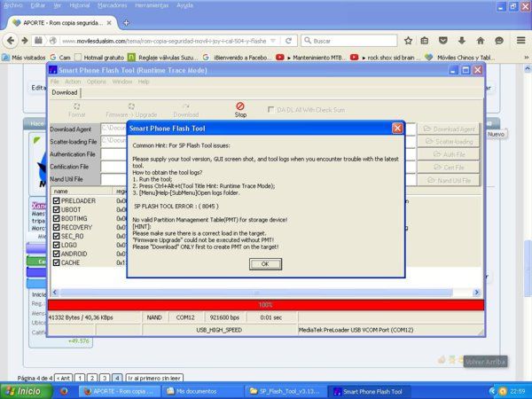Click Ir al primero sin leer
Screen dimensions: 532x399
[x=154, y=378]
